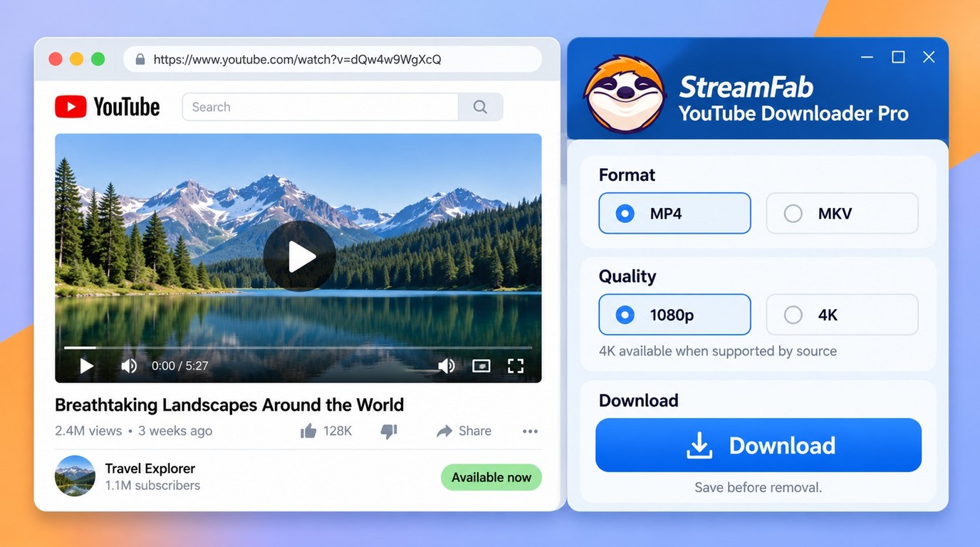Screen dimensions: 980x547
Task: Click the video title Breathtaking Landscapes Around the World
Action: [x=229, y=405]
